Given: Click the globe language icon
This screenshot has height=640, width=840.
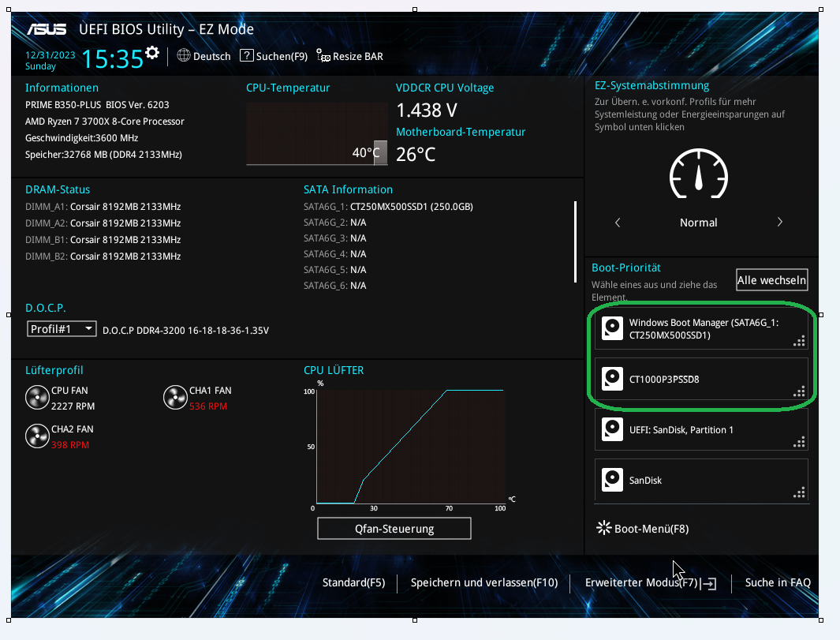Looking at the screenshot, I should pyautogui.click(x=184, y=55).
